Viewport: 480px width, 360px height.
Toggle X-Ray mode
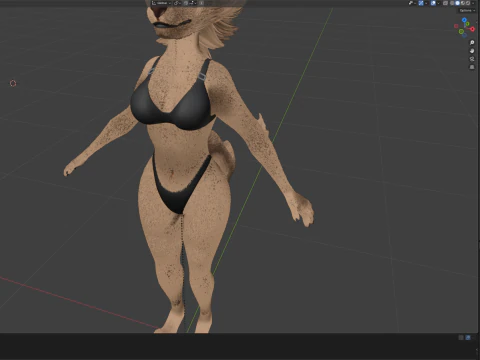coord(445,3)
